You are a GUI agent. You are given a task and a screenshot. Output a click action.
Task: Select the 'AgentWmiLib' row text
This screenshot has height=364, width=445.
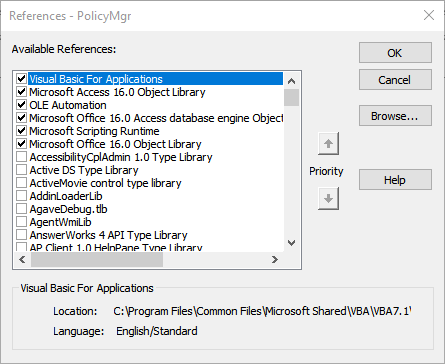click(x=60, y=222)
